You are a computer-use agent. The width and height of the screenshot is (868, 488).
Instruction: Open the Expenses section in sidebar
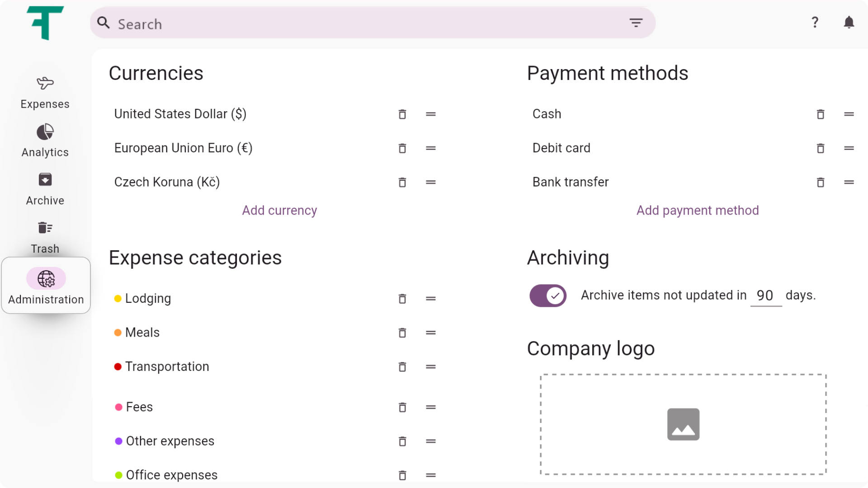[45, 93]
